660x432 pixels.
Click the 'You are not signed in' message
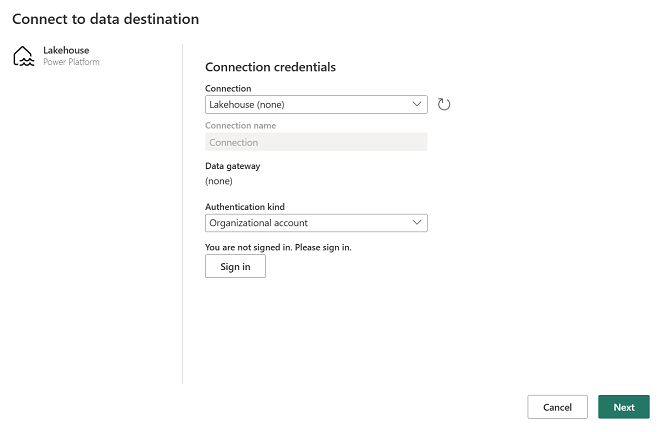click(x=278, y=247)
